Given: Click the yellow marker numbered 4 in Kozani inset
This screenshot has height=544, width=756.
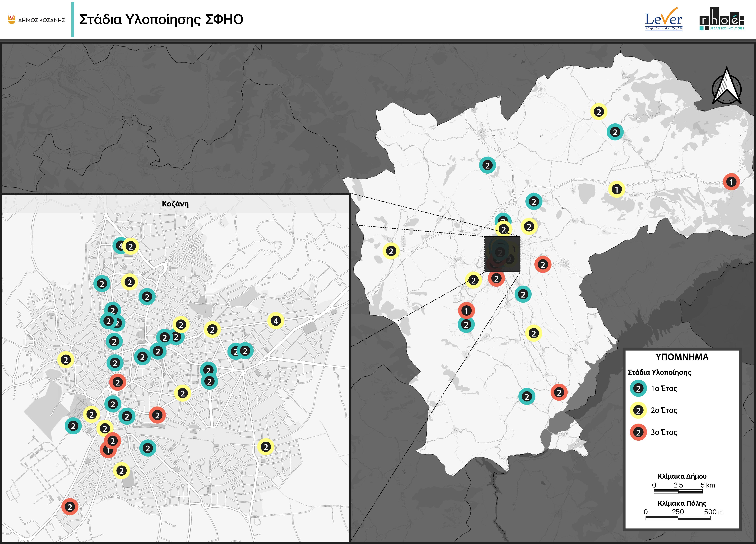Looking at the screenshot, I should click(x=276, y=321).
